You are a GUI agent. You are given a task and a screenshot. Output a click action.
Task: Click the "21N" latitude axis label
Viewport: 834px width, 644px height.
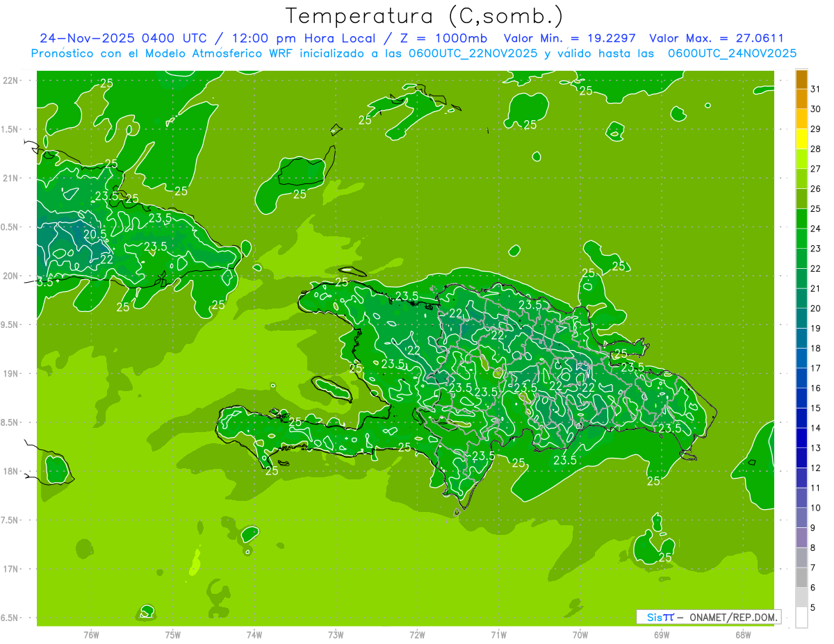(x=12, y=179)
